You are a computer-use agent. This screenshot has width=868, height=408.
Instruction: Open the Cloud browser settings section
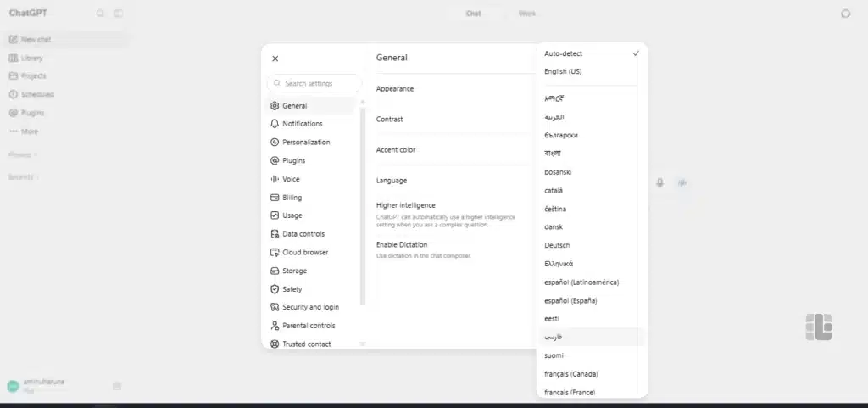click(x=310, y=253)
